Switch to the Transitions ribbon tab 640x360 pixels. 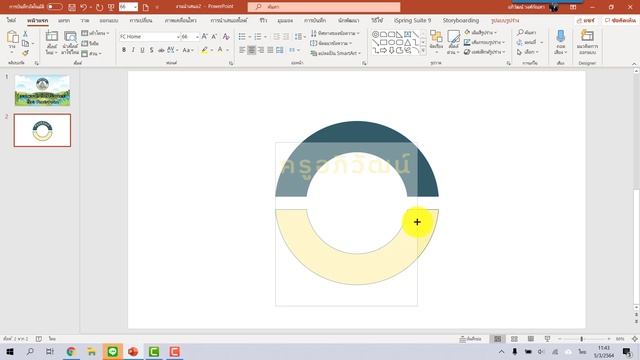coord(141,20)
